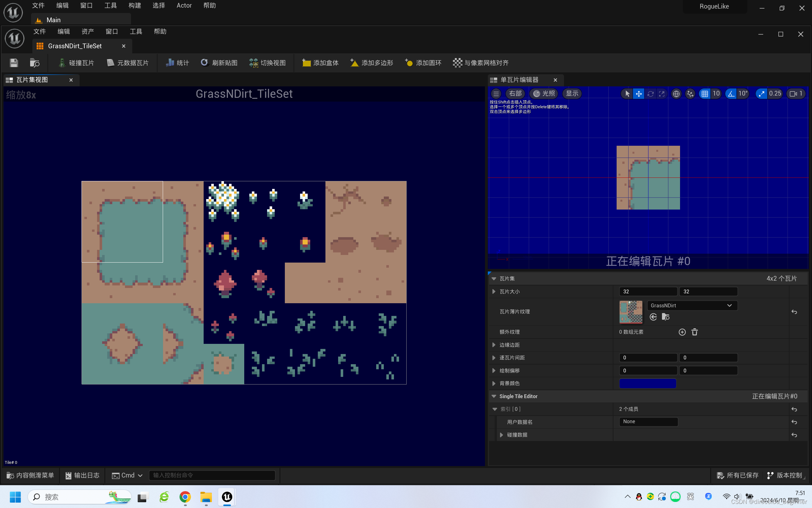Screen dimensions: 812x508
Task: Open the 光照 view mode dropdown
Action: (544, 94)
